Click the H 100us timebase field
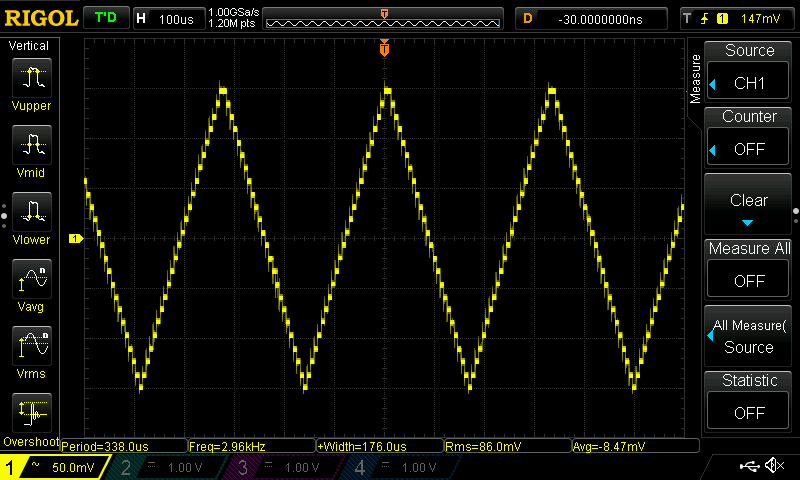 click(169, 19)
